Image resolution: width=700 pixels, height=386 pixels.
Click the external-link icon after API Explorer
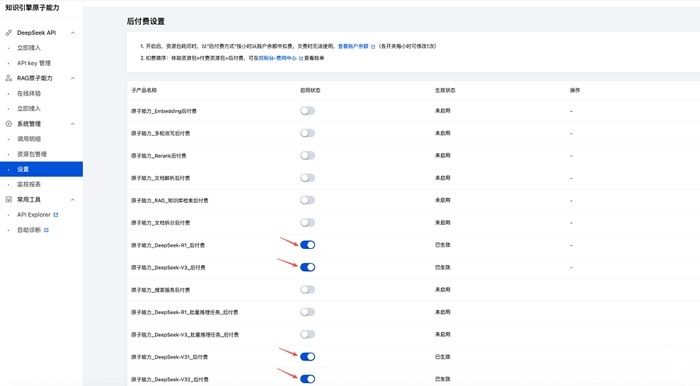click(x=56, y=215)
